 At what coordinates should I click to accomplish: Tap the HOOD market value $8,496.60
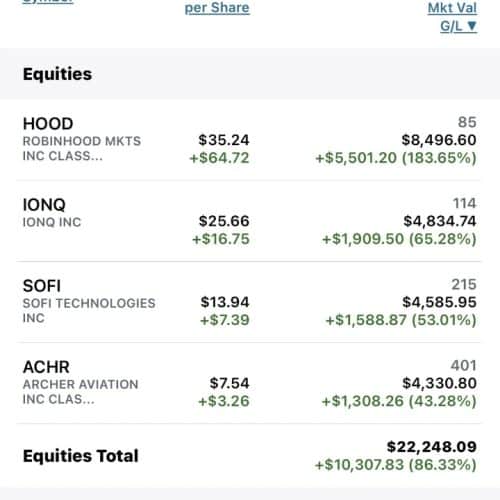point(439,140)
